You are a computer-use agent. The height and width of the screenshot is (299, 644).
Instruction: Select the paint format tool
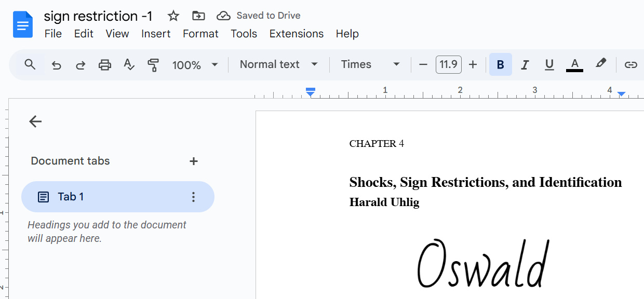(x=153, y=64)
